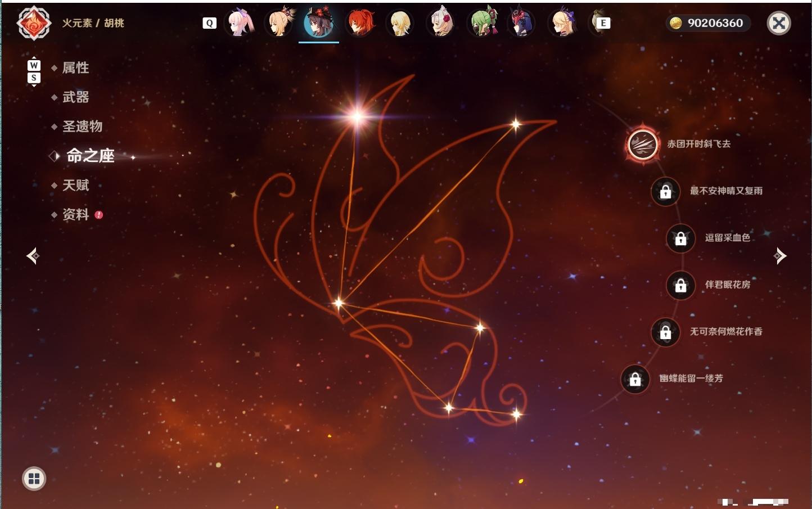Select Hu Tao's highlighted avatar
Image resolution: width=812 pixels, height=509 pixels.
pyautogui.click(x=319, y=23)
